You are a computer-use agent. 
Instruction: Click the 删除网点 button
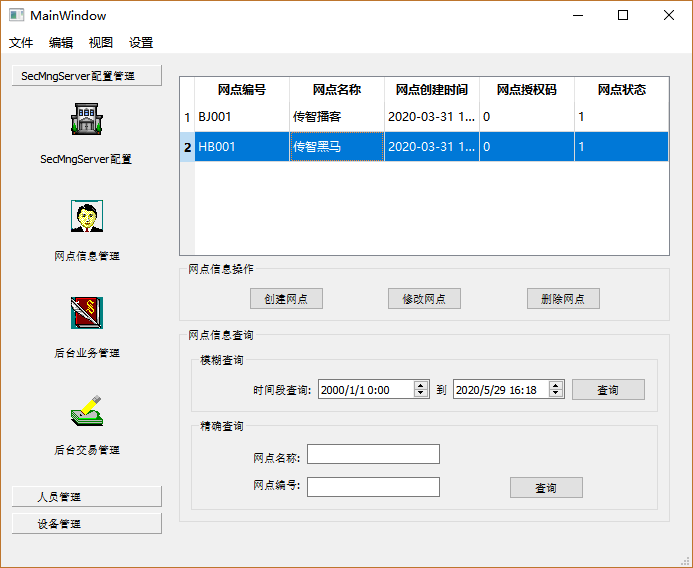tap(563, 299)
